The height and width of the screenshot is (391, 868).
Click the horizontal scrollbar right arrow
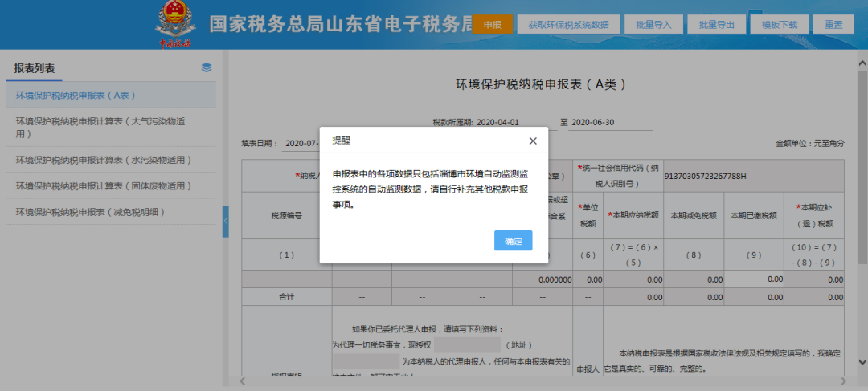843,381
